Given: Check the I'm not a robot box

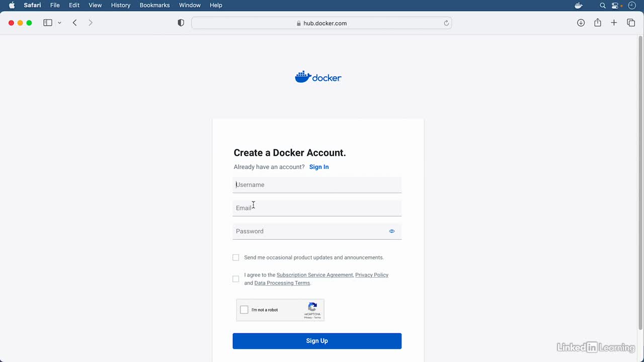Looking at the screenshot, I should [x=244, y=310].
